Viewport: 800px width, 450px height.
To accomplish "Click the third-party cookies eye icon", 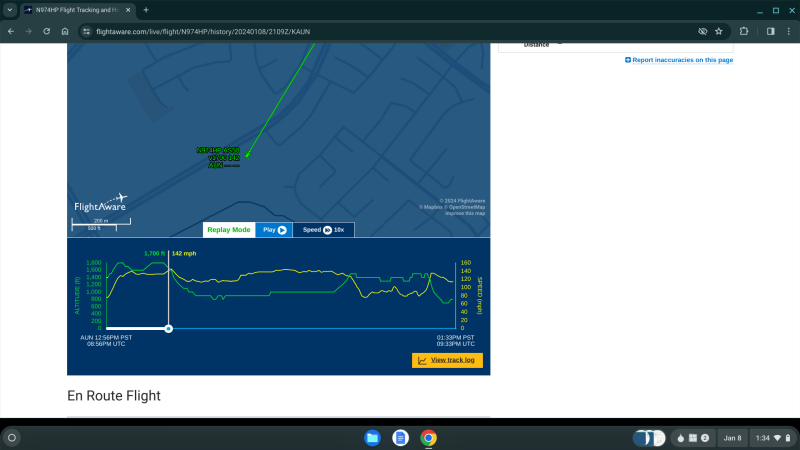I will point(703,32).
